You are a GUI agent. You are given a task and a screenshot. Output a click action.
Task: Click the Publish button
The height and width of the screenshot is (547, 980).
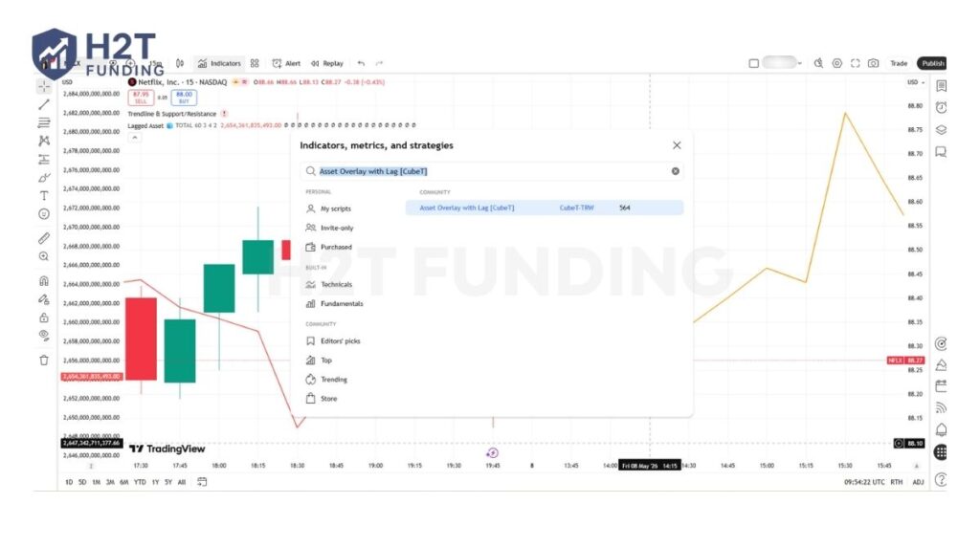tap(932, 63)
